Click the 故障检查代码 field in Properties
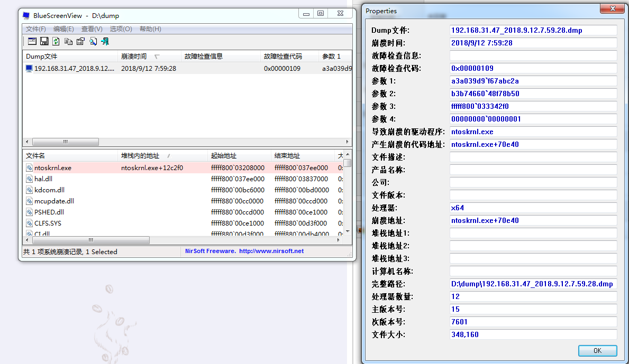The image size is (629, 364). [533, 68]
